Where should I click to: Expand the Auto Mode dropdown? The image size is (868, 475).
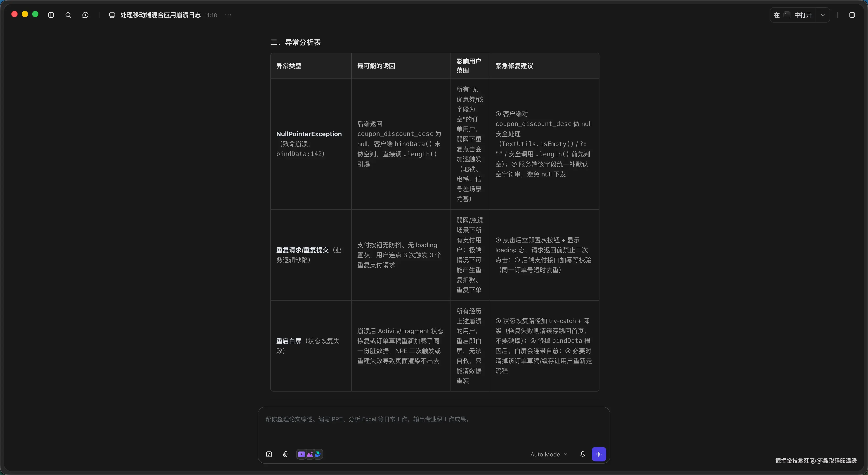click(549, 454)
